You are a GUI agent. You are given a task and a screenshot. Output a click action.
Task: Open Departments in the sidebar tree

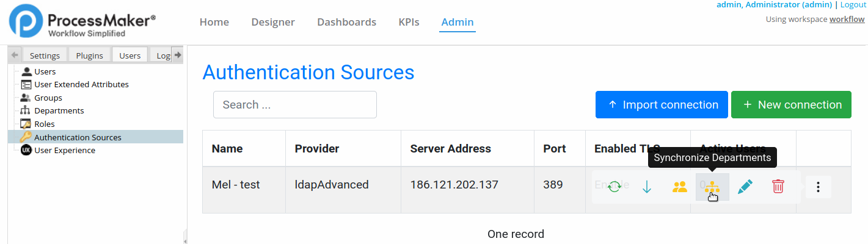point(59,111)
